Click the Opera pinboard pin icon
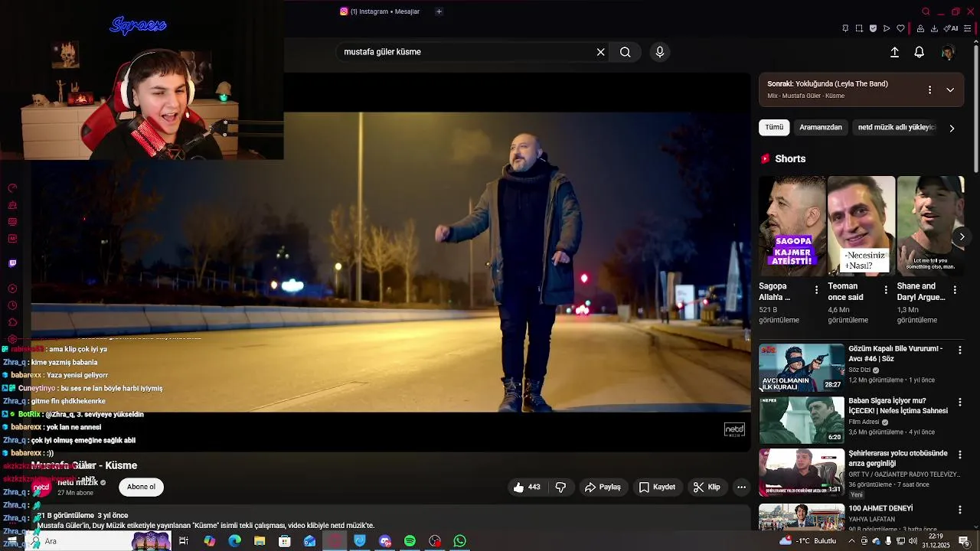Screen dimensions: 980x551 (x=845, y=28)
